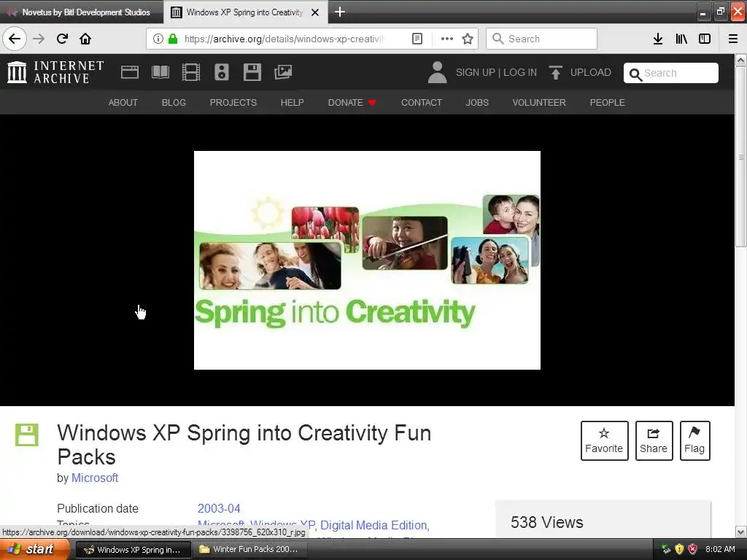Viewport: 747px width, 560px height.
Task: Toggle reader view in address bar
Action: tap(417, 39)
